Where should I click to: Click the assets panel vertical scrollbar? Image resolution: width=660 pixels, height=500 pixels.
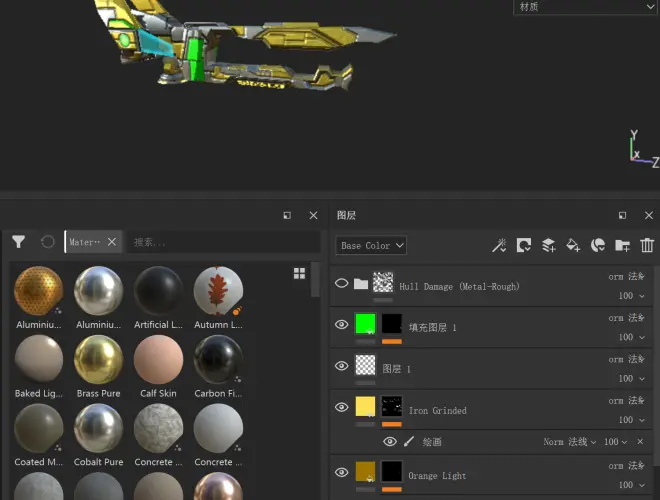click(x=315, y=280)
